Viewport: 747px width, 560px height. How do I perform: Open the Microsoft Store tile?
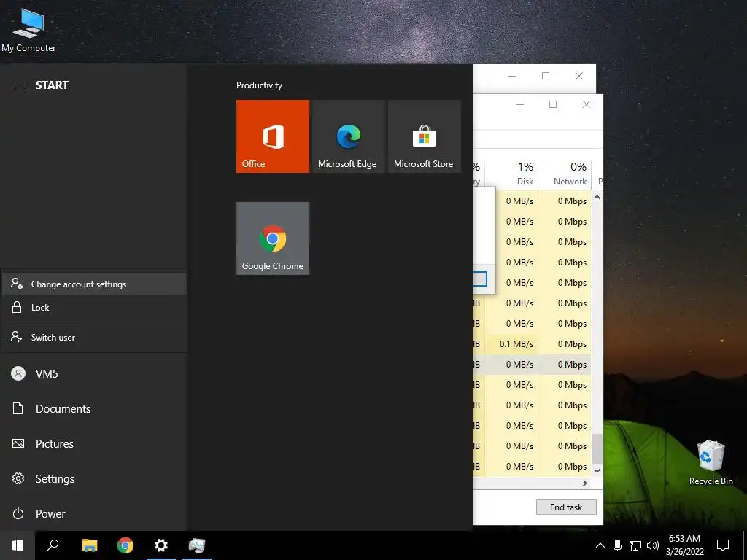coord(424,136)
